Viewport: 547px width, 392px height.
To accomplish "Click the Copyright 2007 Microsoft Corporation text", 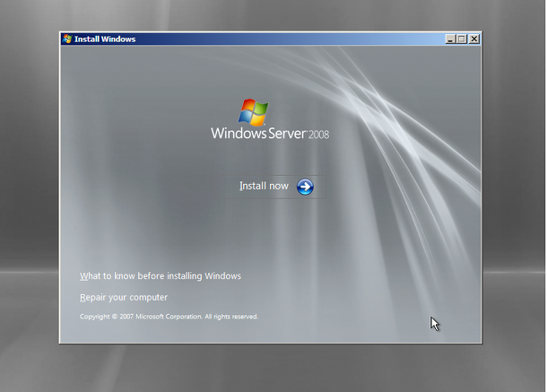I will [169, 317].
